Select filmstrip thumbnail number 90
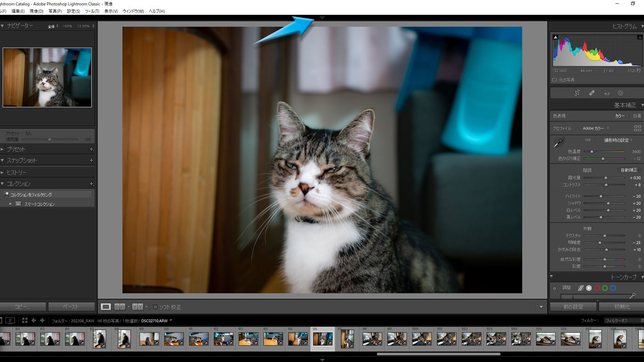 tap(174, 339)
